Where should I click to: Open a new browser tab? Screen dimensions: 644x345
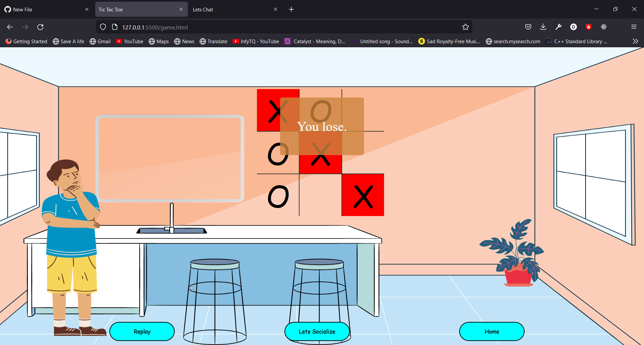(291, 9)
